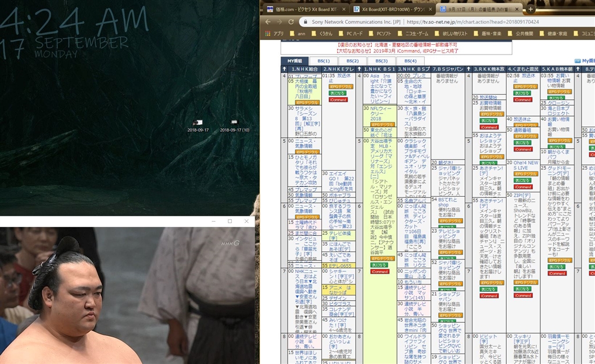Select the 2018-09-17 desktop icon
The image size is (595, 364).
tap(198, 126)
